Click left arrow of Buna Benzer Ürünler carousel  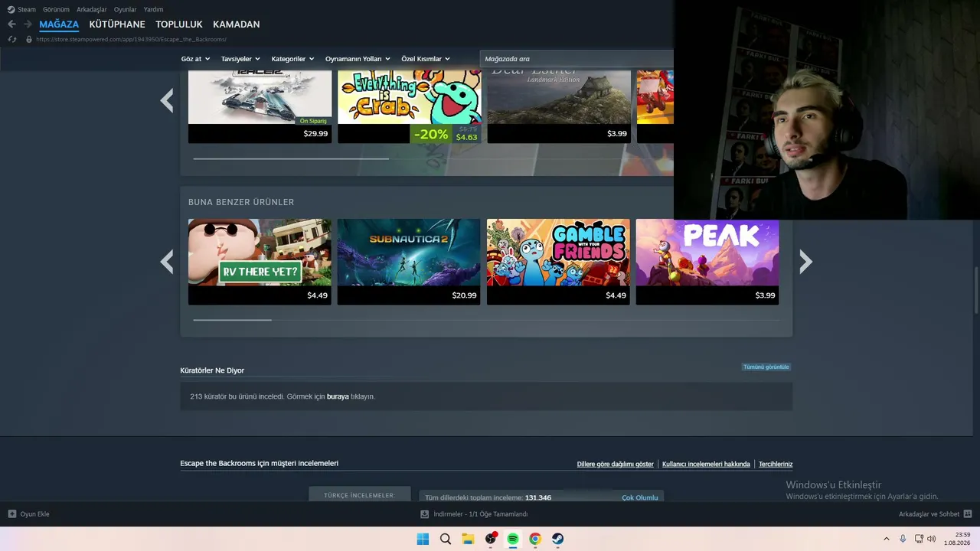[167, 262]
